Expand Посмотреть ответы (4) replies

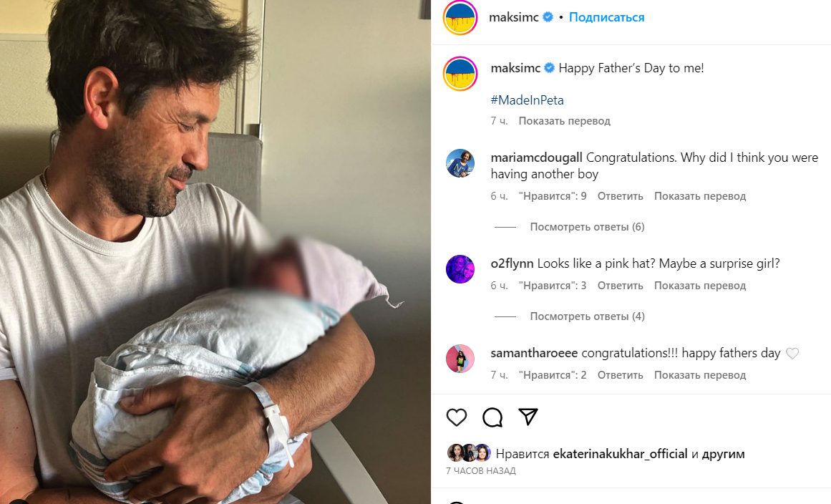[587, 316]
